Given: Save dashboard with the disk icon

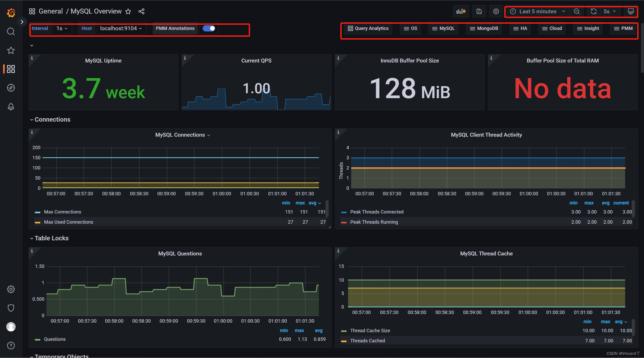Looking at the screenshot, I should (x=479, y=11).
